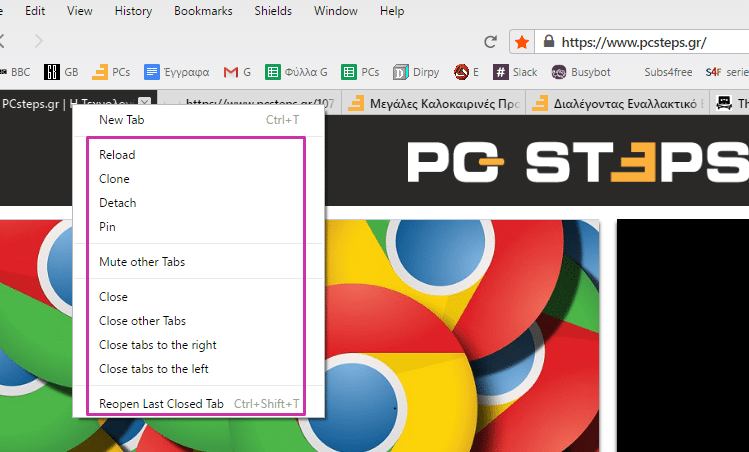Open the first orange PCs bookmark
Viewport: 749px width, 452px height.
(x=111, y=72)
